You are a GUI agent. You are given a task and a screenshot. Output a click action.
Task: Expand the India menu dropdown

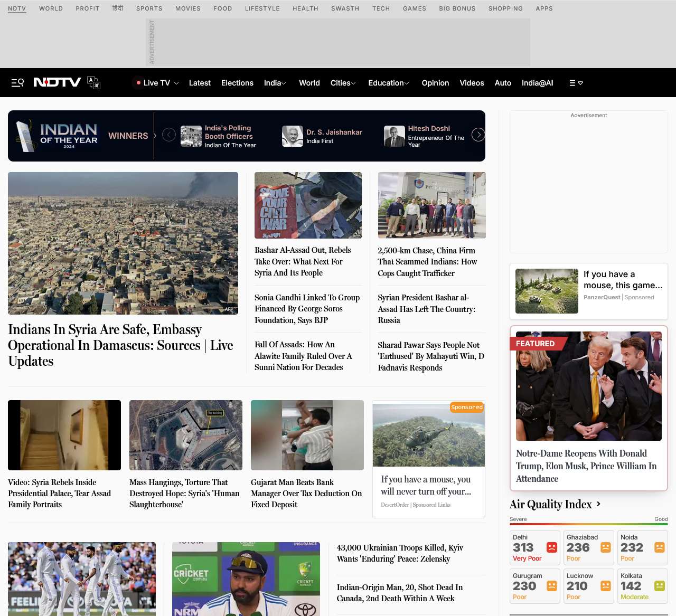284,83
